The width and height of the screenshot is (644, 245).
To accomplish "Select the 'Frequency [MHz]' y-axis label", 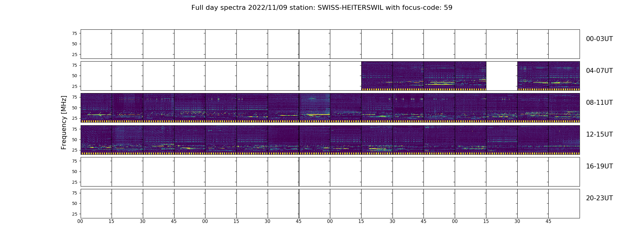I will pos(64,123).
